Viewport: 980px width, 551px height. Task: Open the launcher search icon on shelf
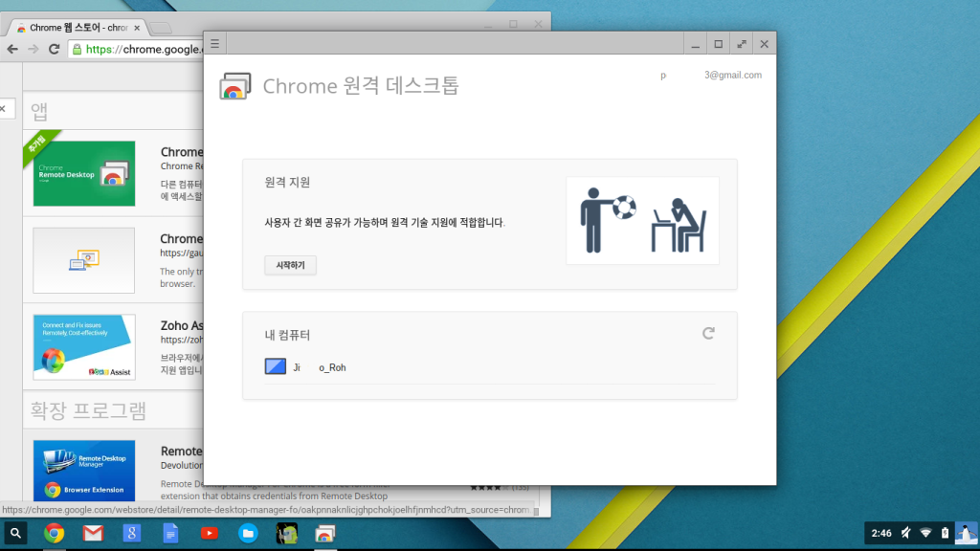tap(15, 534)
